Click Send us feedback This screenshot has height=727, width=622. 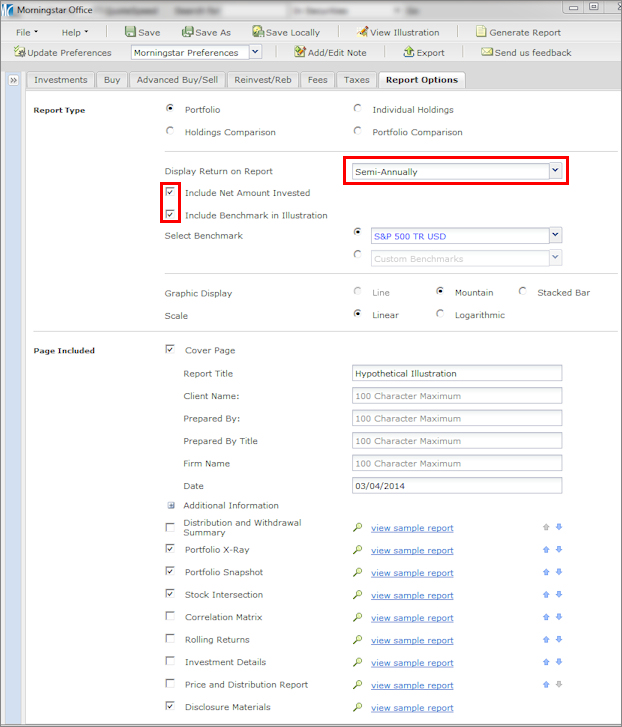pos(526,52)
